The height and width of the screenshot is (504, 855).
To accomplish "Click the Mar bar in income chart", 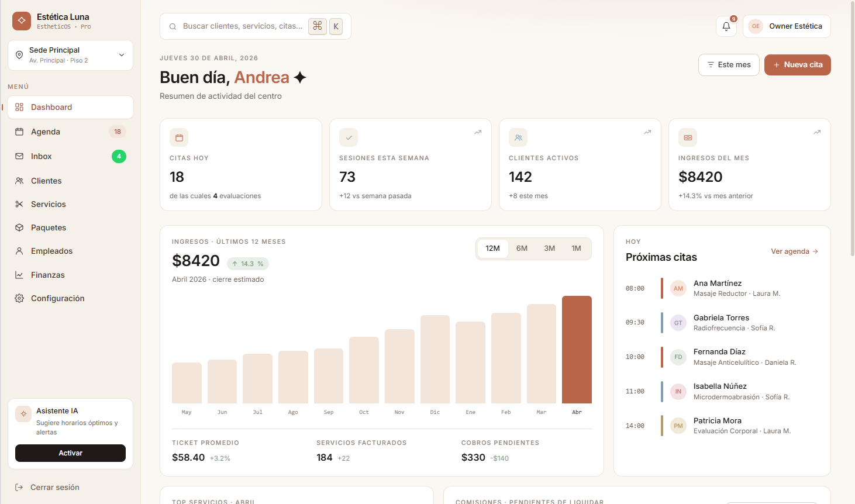I will click(x=542, y=354).
